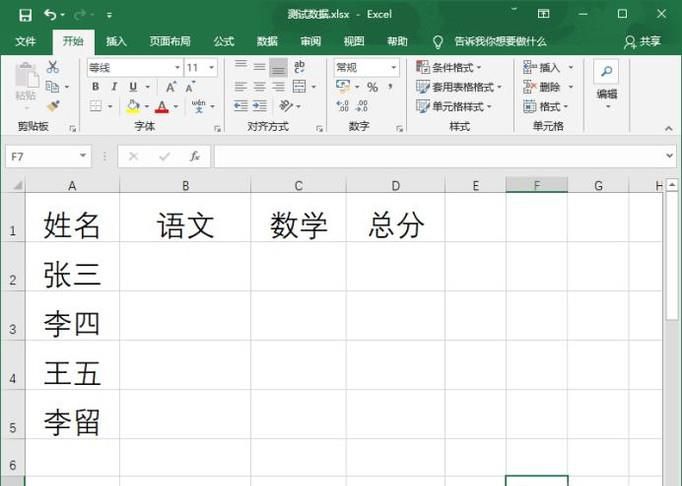Click the Cut scissors icon

[53, 67]
